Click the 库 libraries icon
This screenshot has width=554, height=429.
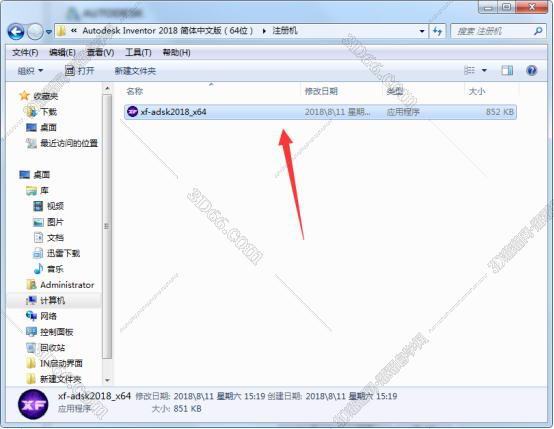pyautogui.click(x=31, y=191)
